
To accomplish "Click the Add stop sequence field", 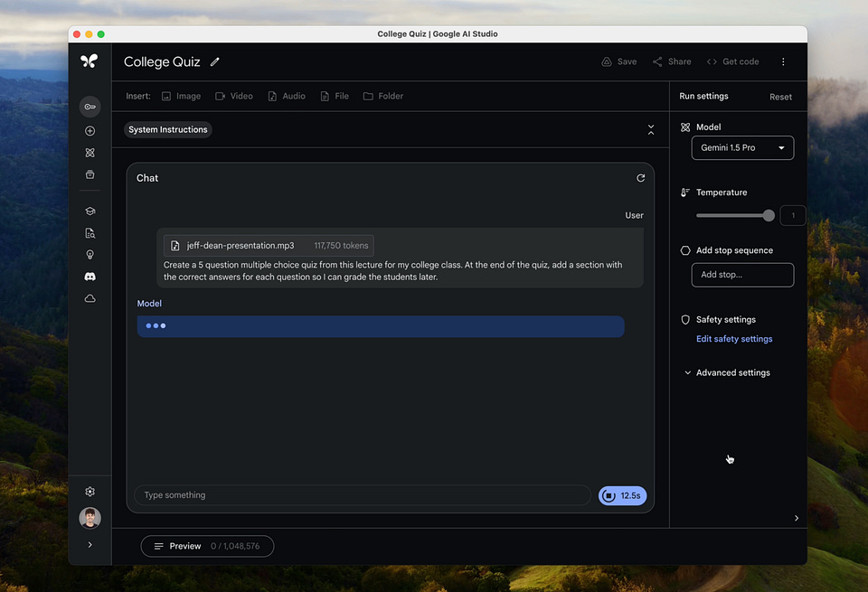I will click(742, 275).
